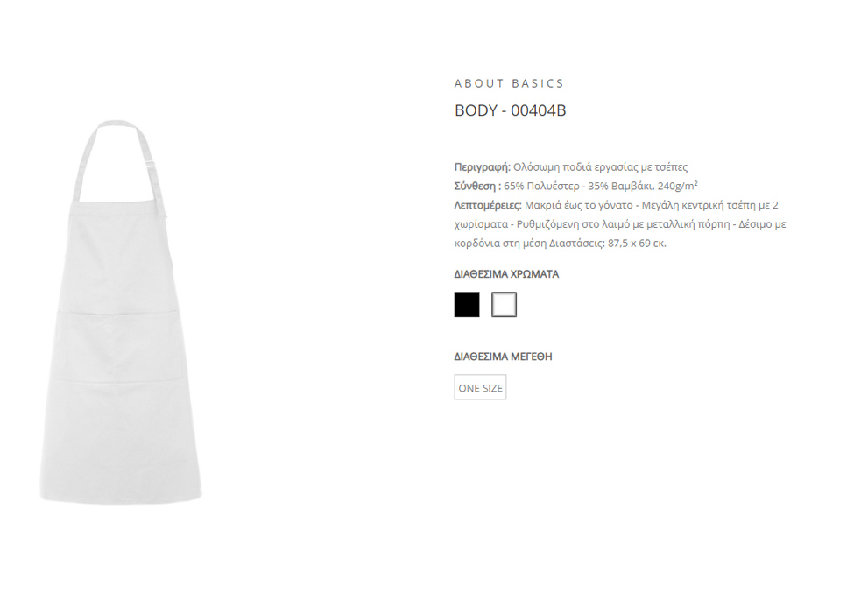Click the 240g/m² fabric weight text
This screenshot has width=868, height=601.
click(x=678, y=186)
